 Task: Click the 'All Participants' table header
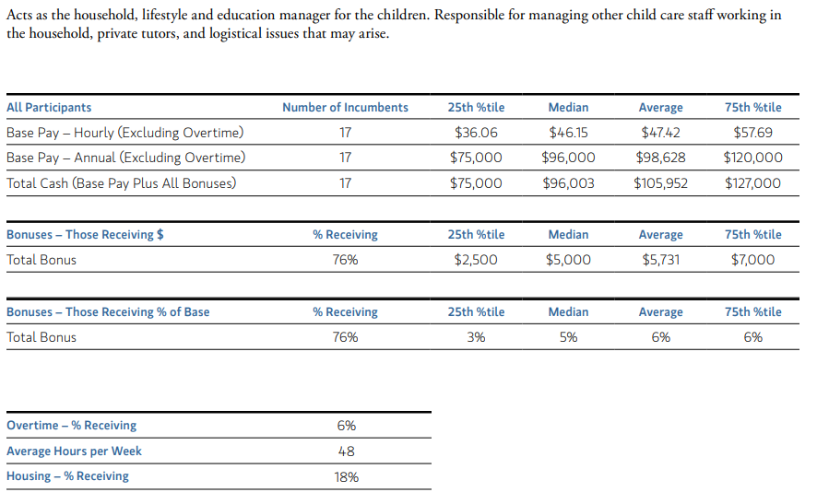[49, 107]
